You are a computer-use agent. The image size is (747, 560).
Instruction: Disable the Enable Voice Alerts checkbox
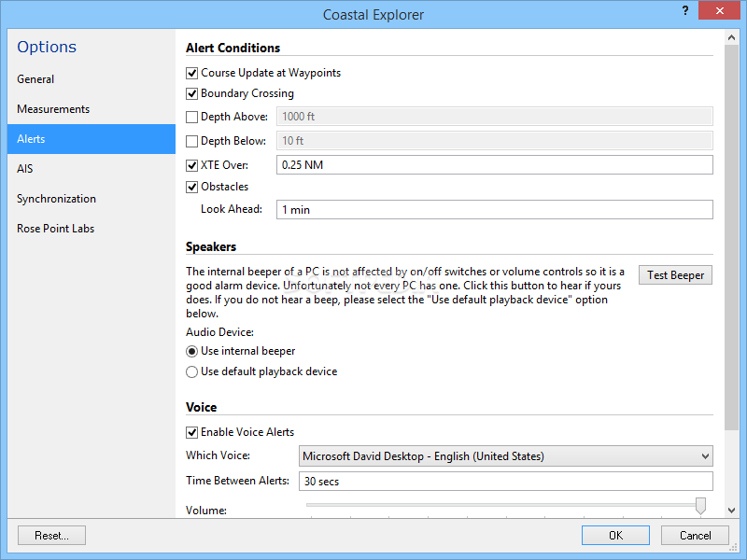pyautogui.click(x=191, y=432)
